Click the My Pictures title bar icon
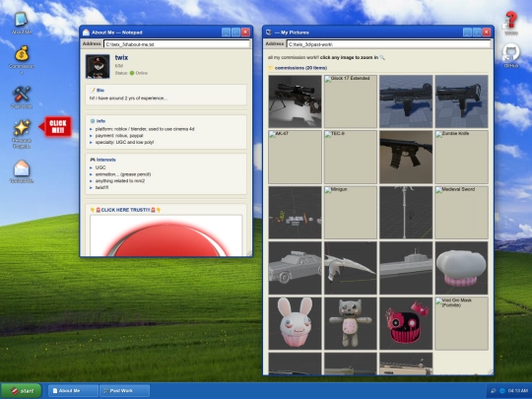 (269, 33)
